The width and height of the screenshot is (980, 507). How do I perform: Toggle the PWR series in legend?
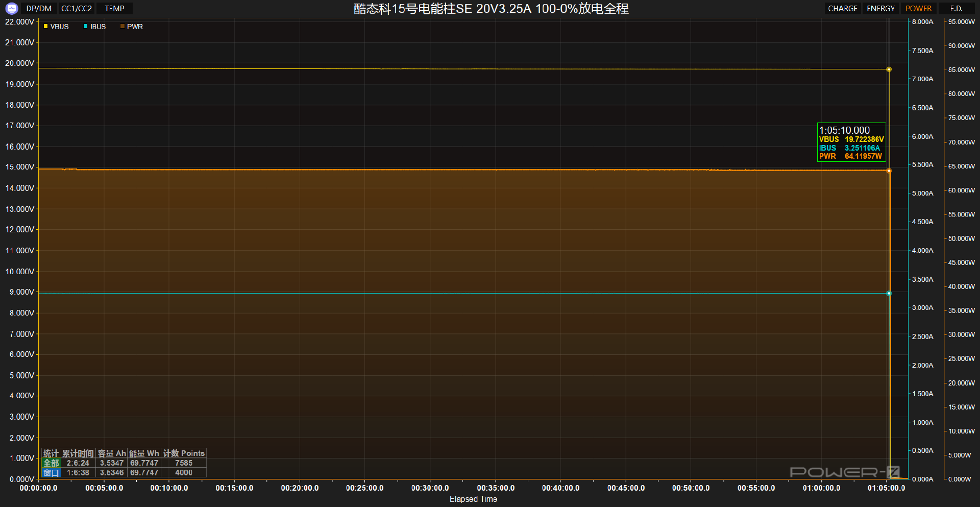point(132,27)
